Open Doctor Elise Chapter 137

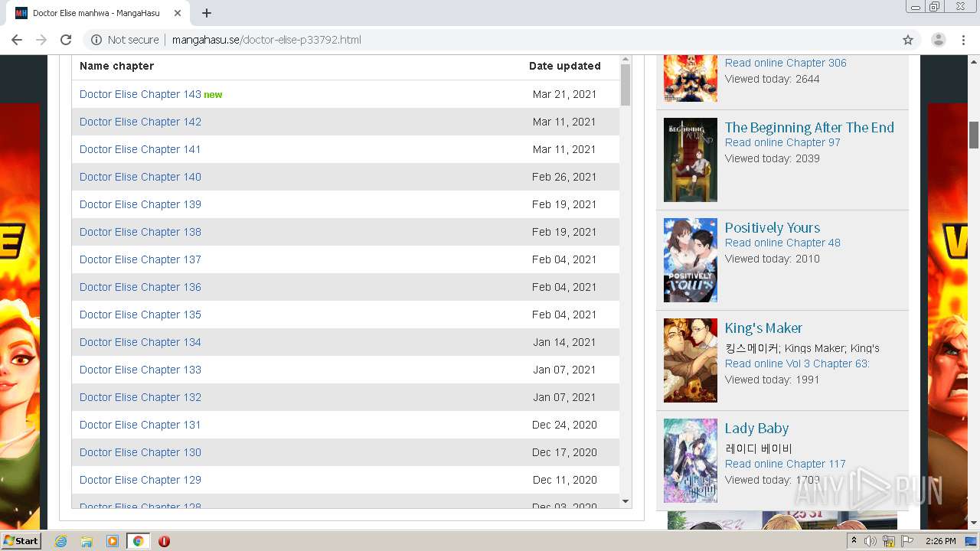140,259
